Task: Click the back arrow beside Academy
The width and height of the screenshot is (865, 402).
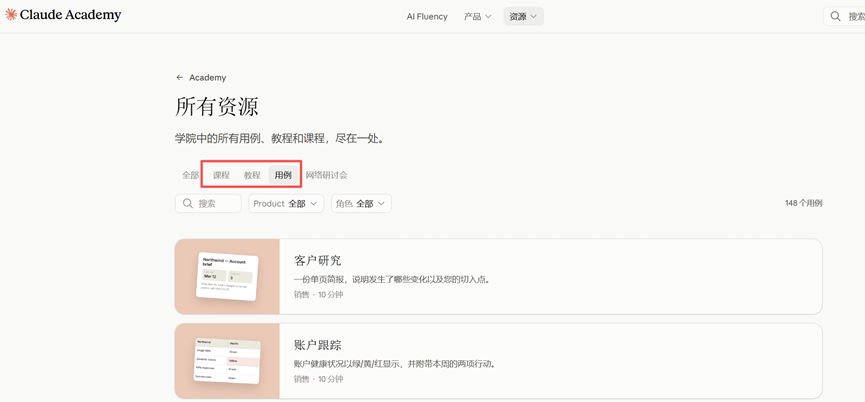Action: [179, 78]
